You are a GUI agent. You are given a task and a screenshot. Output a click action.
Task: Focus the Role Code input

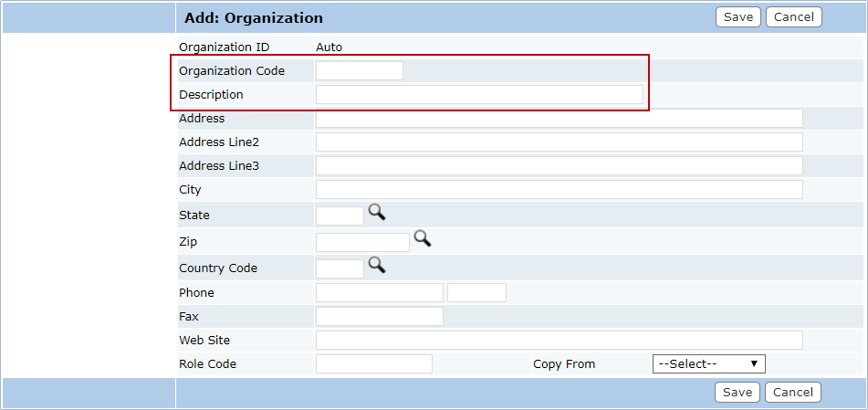374,364
